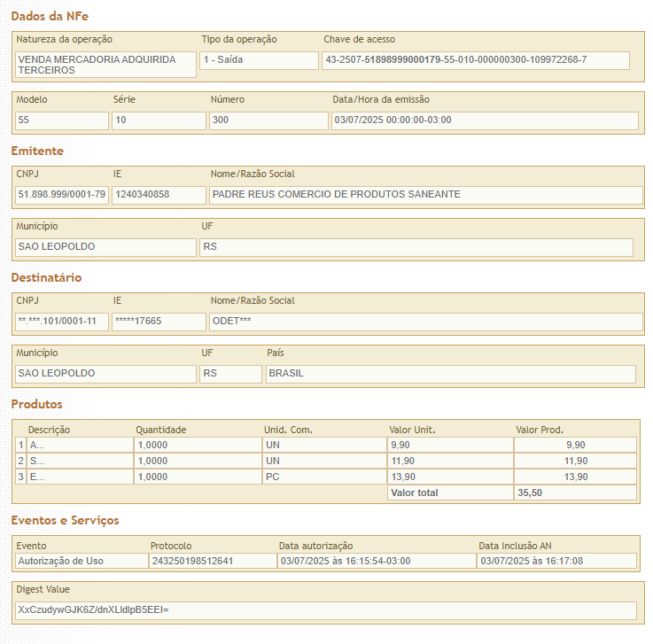Viewport: 653px width, 644px height.
Task: Click product 2 Valor Prod. 11,90
Action: [576, 461]
